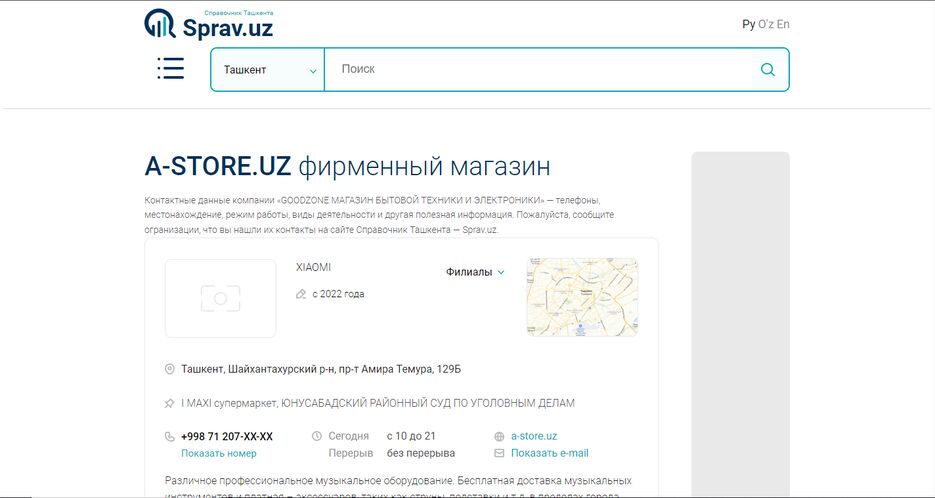Image resolution: width=935 pixels, height=498 pixels.
Task: Switch language to En
Action: (x=783, y=24)
